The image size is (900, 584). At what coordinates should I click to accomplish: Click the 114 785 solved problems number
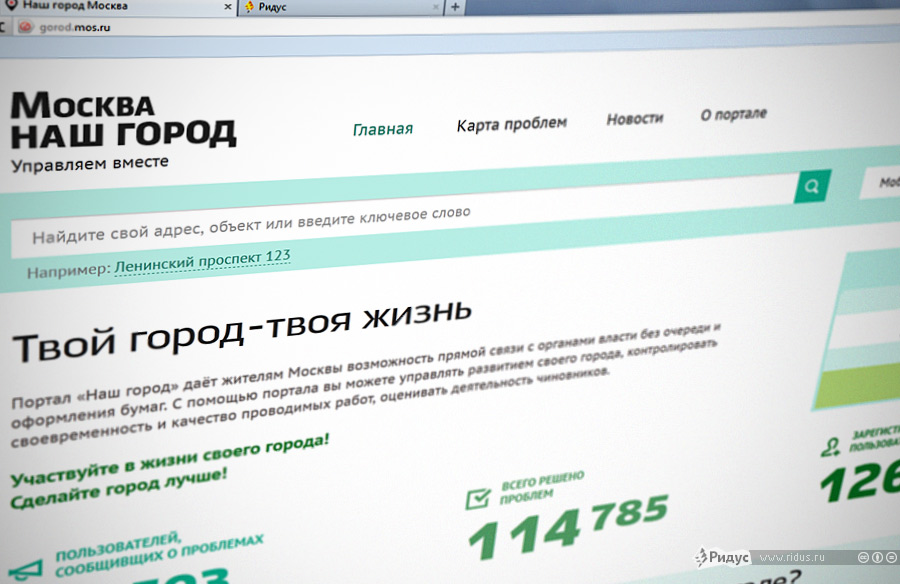tap(568, 528)
